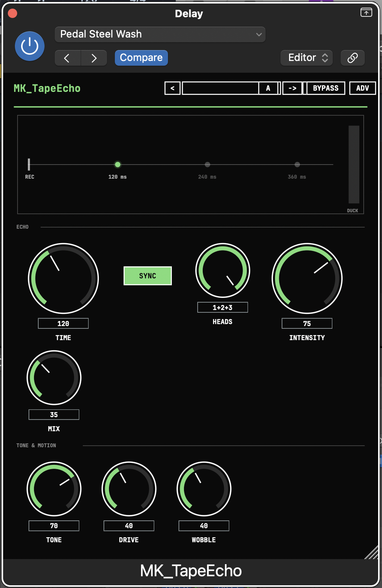This screenshot has width=382, height=588.
Task: Click the INTENSITY knob
Action: [307, 278]
